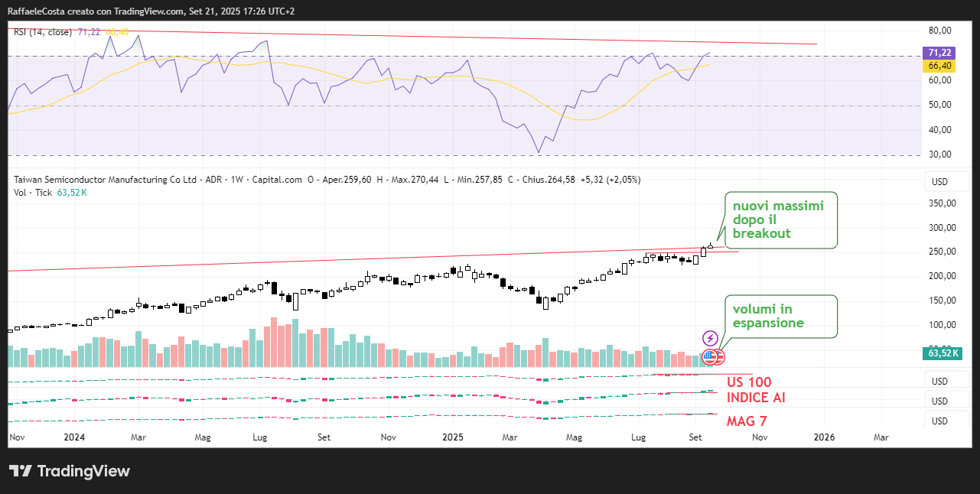Image resolution: width=980 pixels, height=494 pixels.
Task: Select the RSI (14, close) indicator legend
Action: (43, 32)
